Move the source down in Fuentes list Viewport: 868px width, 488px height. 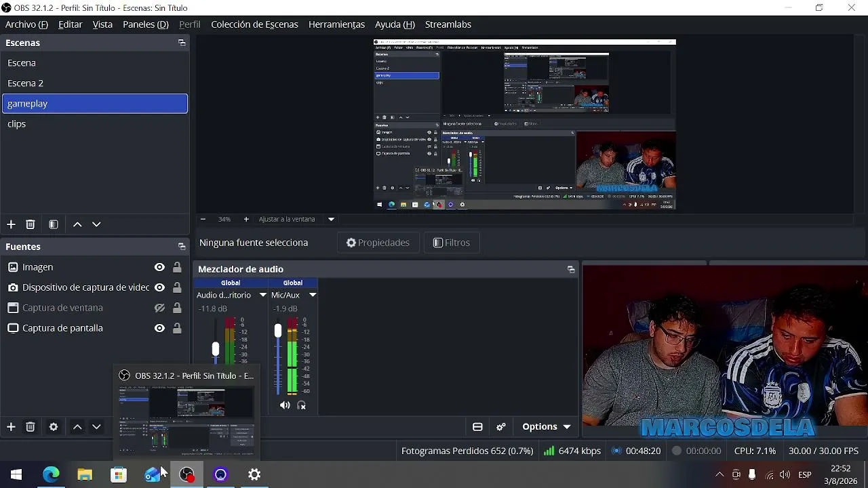96,426
